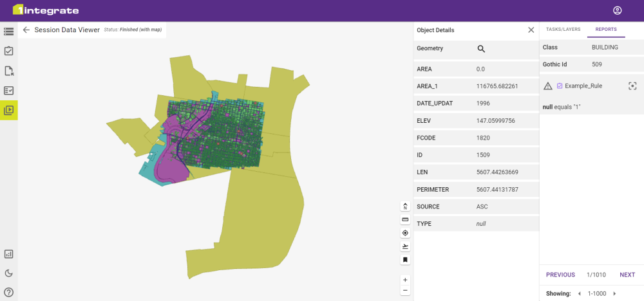
Task: Click the TYPE null value
Action: [481, 224]
